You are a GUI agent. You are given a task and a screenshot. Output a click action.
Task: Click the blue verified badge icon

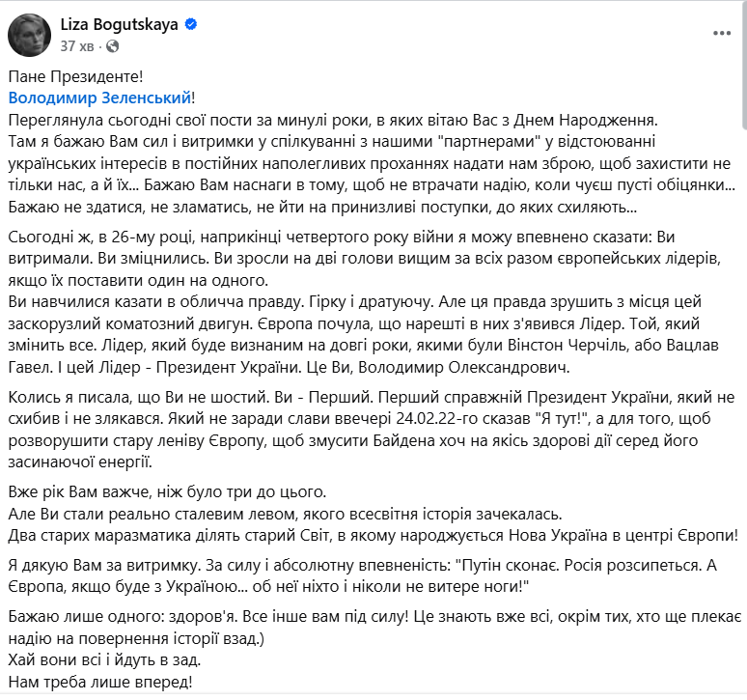[x=191, y=26]
